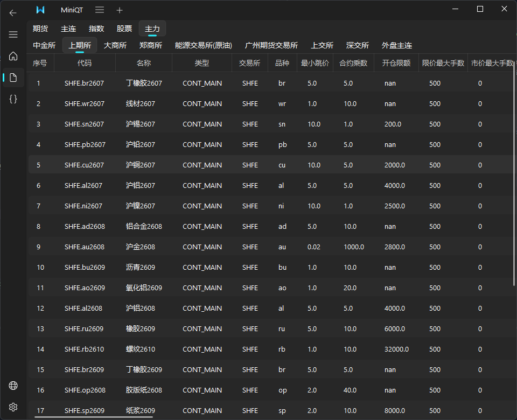Switch to the 股票 tab
Viewport: 517px width, 420px height.
[124, 29]
